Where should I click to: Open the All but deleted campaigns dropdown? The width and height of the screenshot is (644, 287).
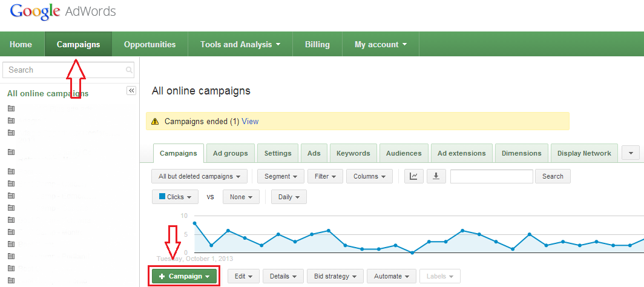[200, 176]
